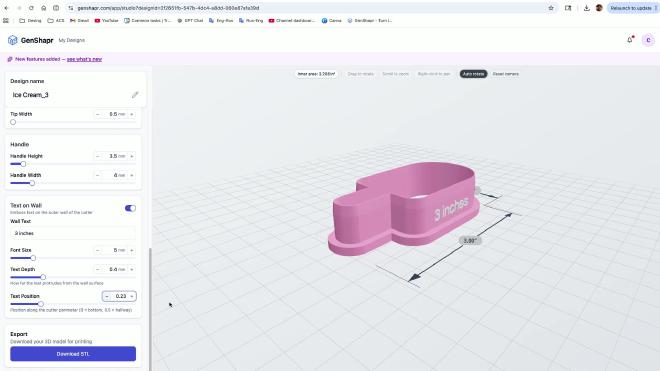Image resolution: width=660 pixels, height=371 pixels.
Task: Decrease Text Position with minus
Action: coord(106,296)
